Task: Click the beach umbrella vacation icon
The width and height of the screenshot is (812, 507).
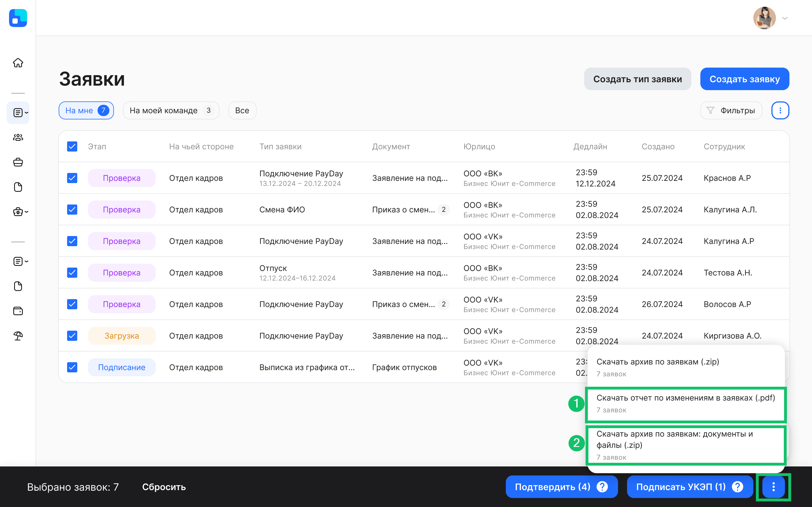Action: coord(18,336)
